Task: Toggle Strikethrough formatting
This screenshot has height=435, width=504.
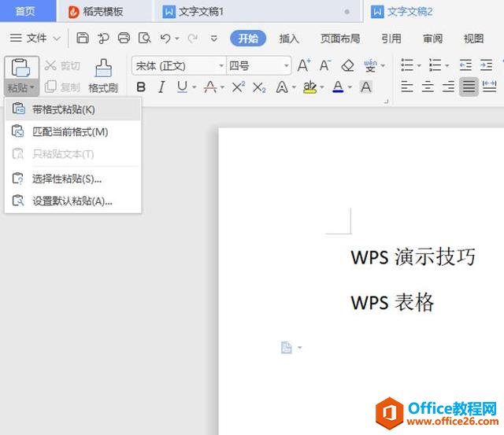Action: click(210, 87)
